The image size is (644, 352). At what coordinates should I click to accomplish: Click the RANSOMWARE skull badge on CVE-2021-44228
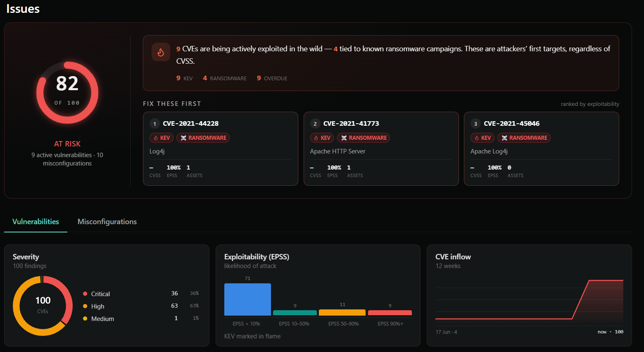203,138
